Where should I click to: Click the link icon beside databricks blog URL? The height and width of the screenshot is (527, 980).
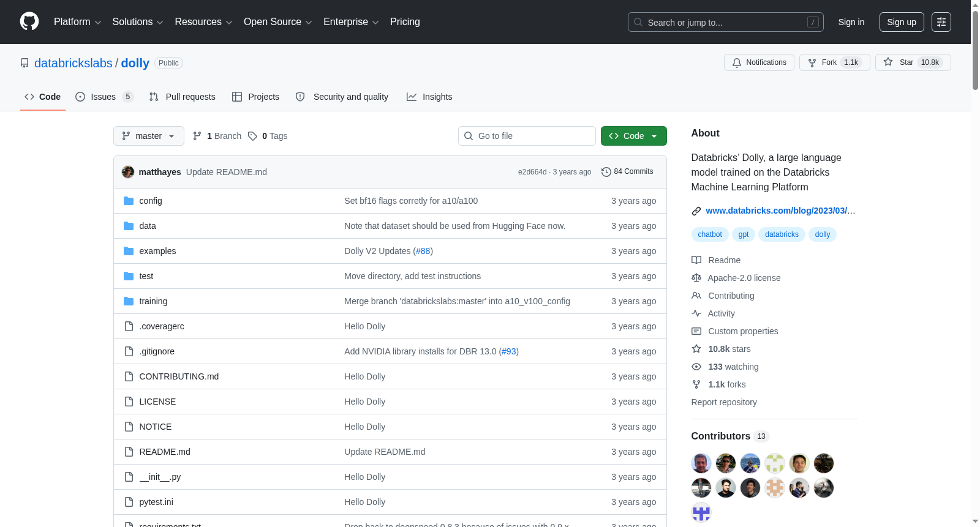coord(696,211)
